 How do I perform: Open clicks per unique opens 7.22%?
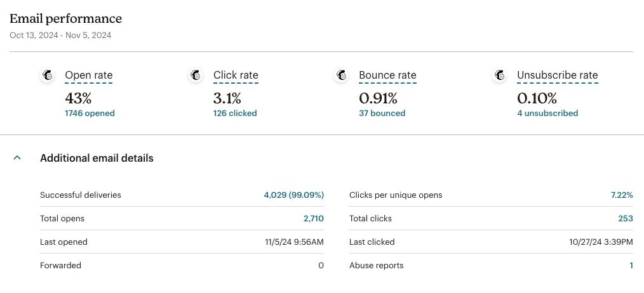coord(621,195)
